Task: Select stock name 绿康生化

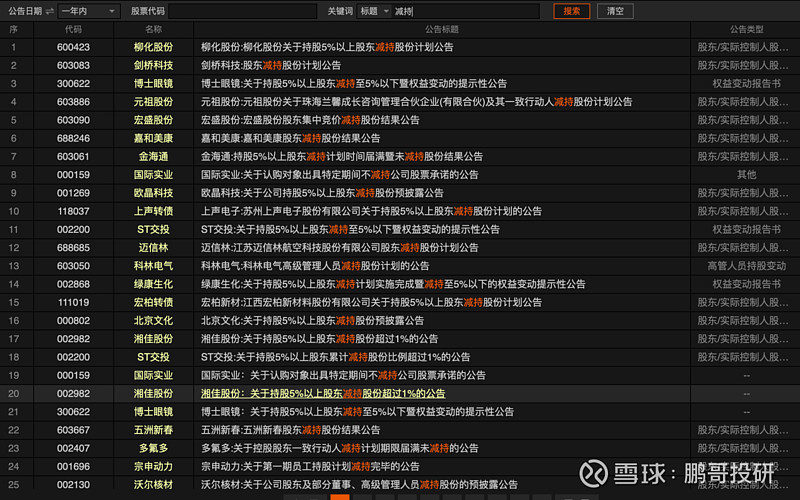Action: click(154, 285)
